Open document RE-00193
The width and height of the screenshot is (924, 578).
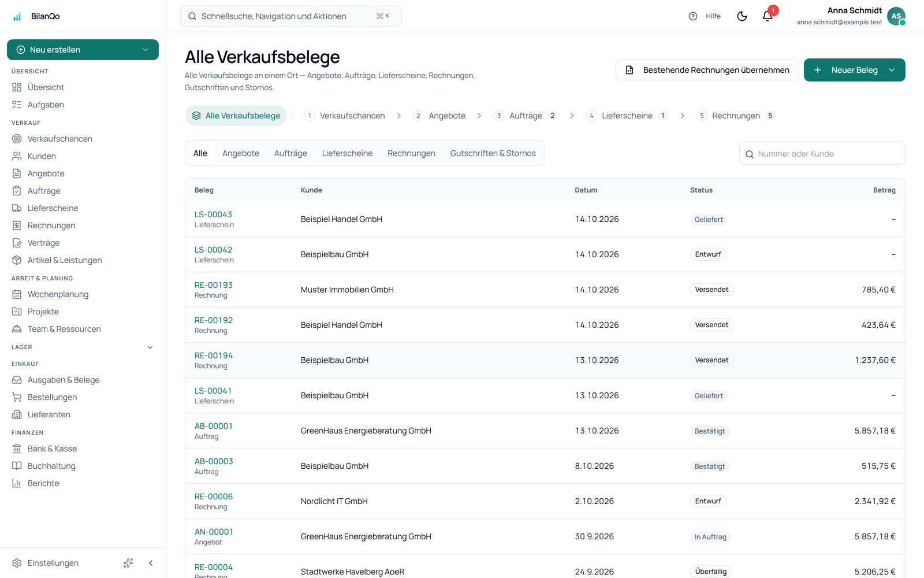coord(214,285)
